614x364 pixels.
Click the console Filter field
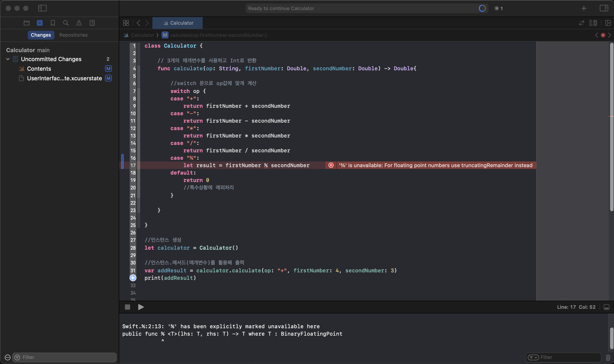[563, 357]
